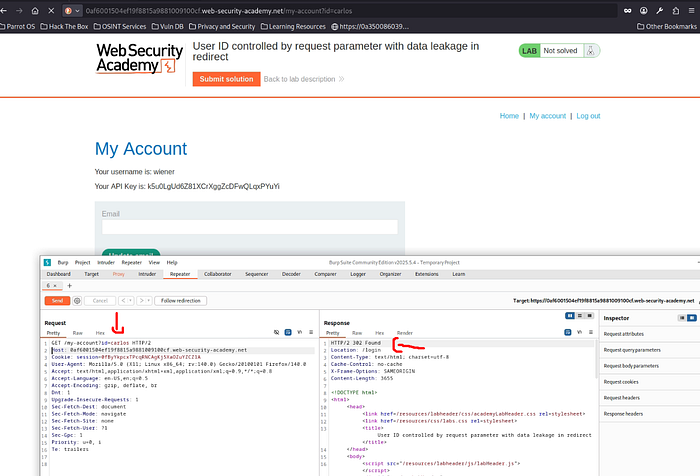Open the Help menu in Burp Suite
Viewport: 700px width, 476px height.
tap(172, 263)
